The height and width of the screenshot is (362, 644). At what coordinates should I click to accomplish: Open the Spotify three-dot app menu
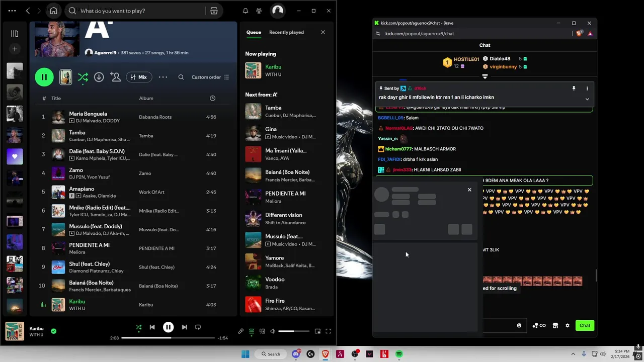pyautogui.click(x=12, y=11)
